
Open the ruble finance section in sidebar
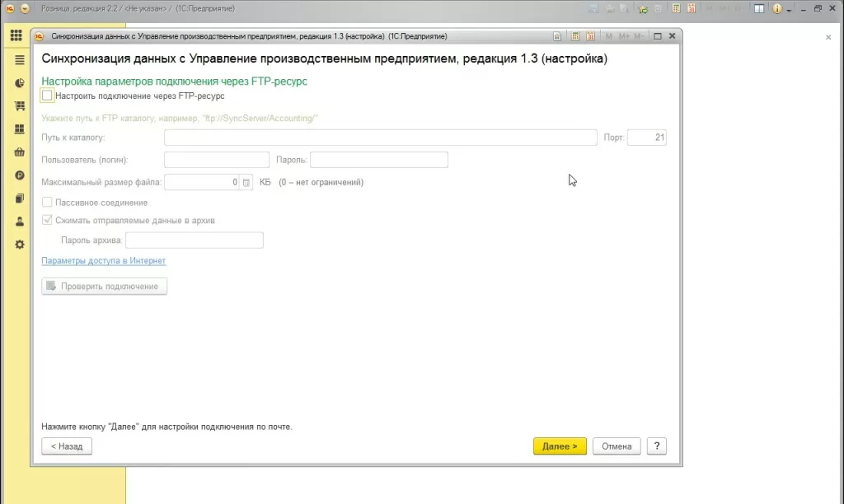click(20, 175)
